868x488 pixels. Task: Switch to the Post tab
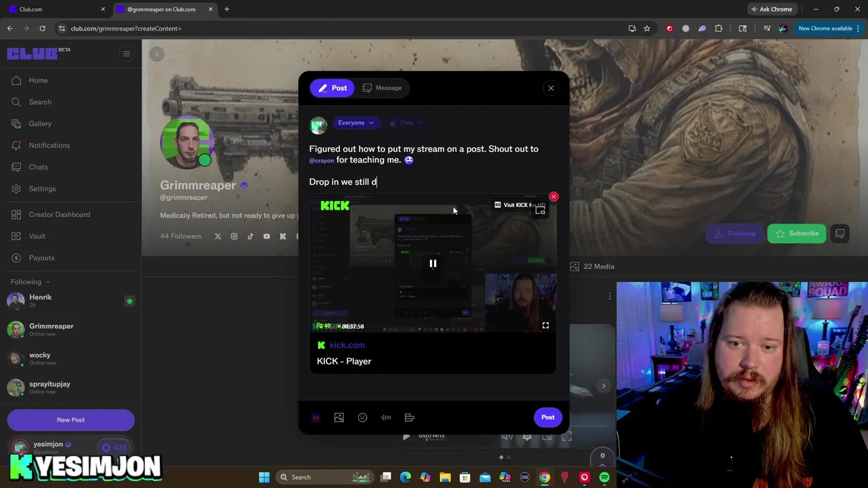(332, 87)
